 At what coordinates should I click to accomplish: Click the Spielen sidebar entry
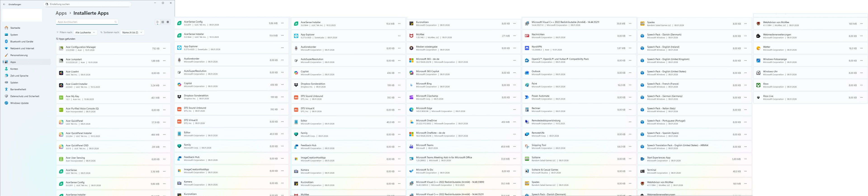27,83
